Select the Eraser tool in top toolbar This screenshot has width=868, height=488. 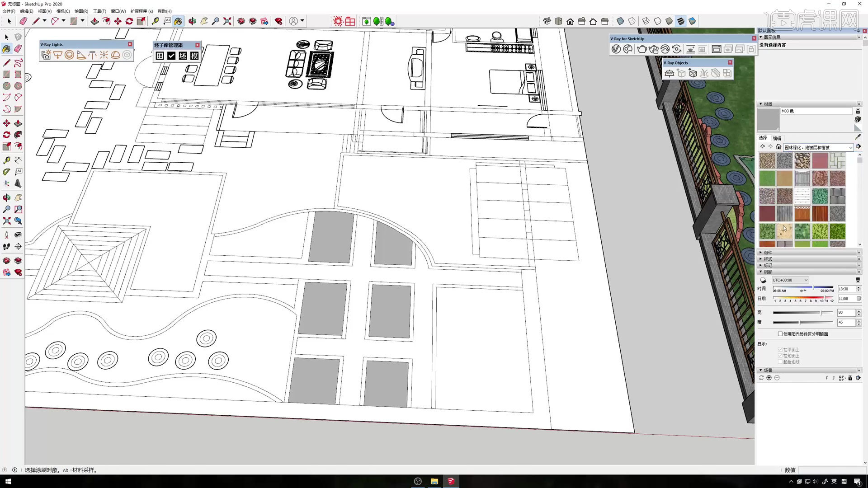click(x=23, y=21)
